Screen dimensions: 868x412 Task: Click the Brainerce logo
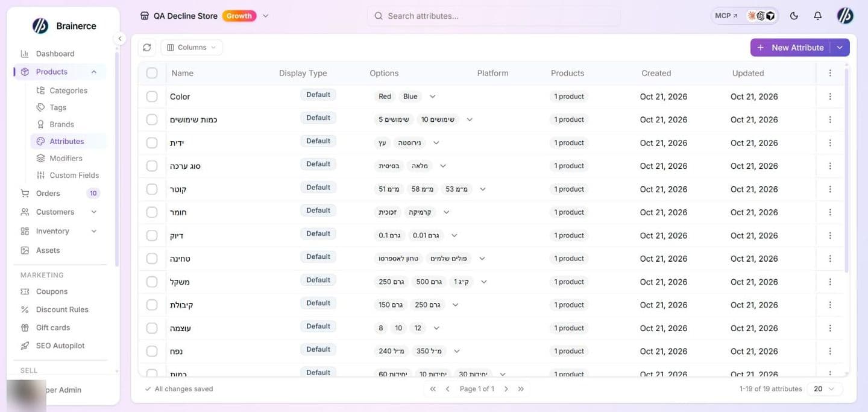tap(40, 26)
